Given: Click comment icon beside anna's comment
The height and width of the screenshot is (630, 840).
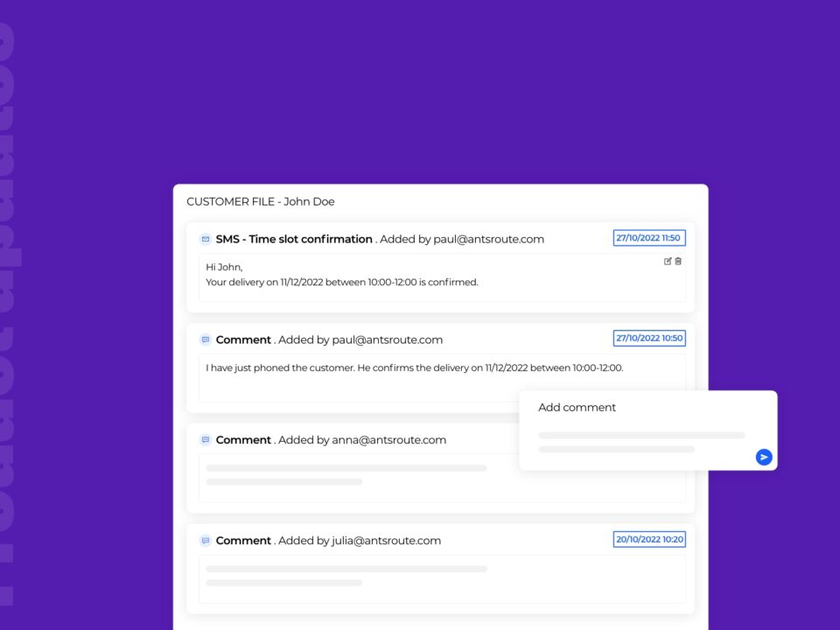Looking at the screenshot, I should point(206,440).
